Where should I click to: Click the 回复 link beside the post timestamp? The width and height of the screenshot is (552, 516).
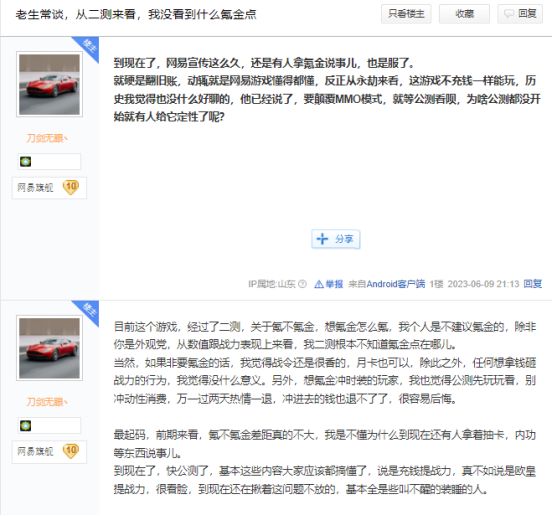click(533, 284)
